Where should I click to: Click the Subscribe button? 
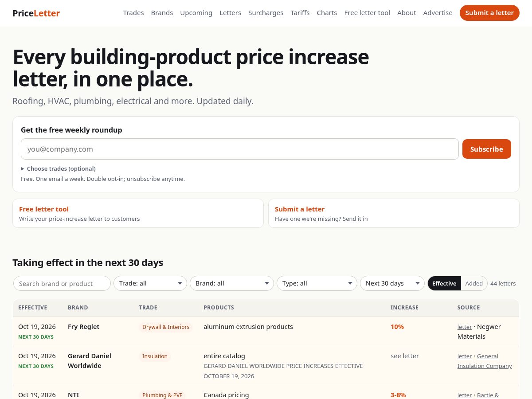pos(486,149)
